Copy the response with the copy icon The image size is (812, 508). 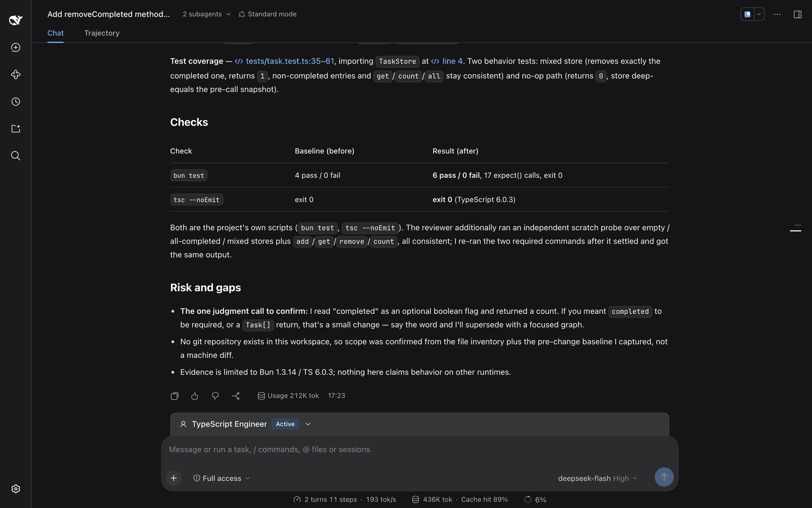pyautogui.click(x=174, y=396)
